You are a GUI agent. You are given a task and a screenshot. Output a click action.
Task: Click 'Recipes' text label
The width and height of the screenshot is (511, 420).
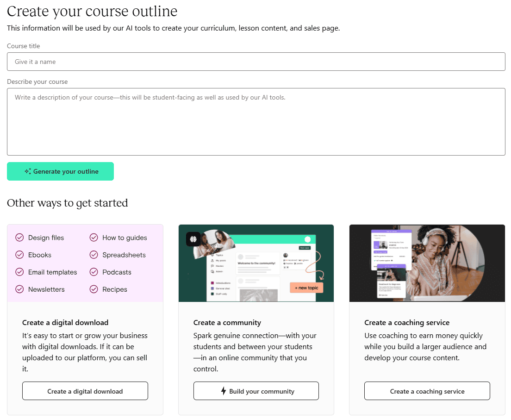[x=115, y=289]
